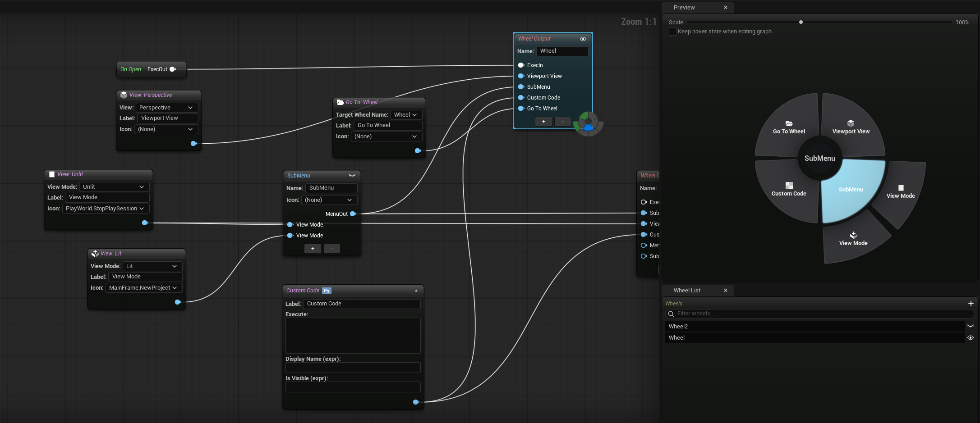Open the Target Wheel Name dropdown
This screenshot has width=980, height=423.
(x=405, y=115)
